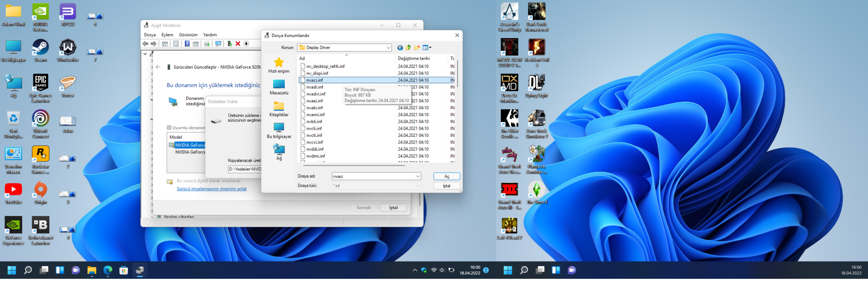Select Euro Truck Simulator 2 desktop icon
Viewport: 868px width, 281px height.
pyautogui.click(x=537, y=124)
